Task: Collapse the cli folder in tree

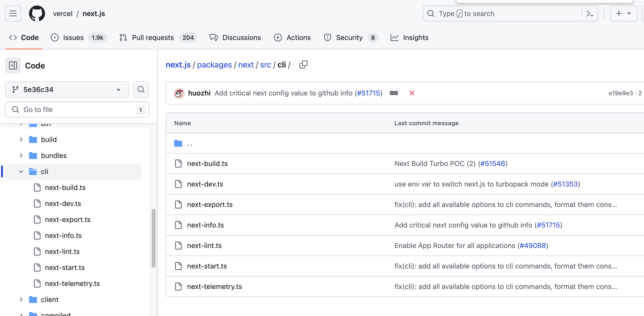Action: coord(21,171)
